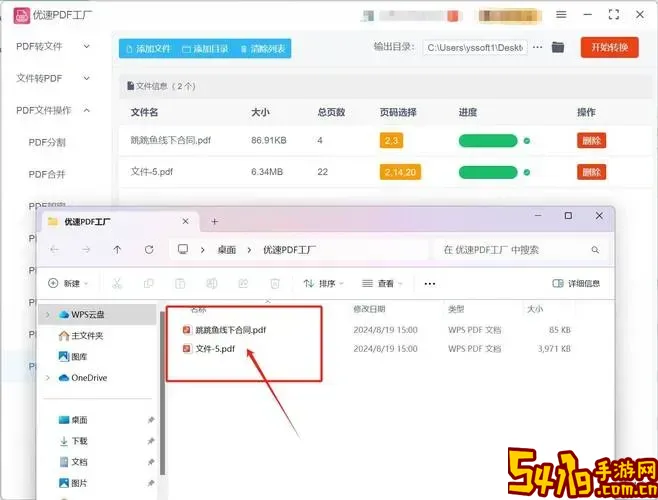Click the Cut scissors icon

pyautogui.click(x=117, y=284)
